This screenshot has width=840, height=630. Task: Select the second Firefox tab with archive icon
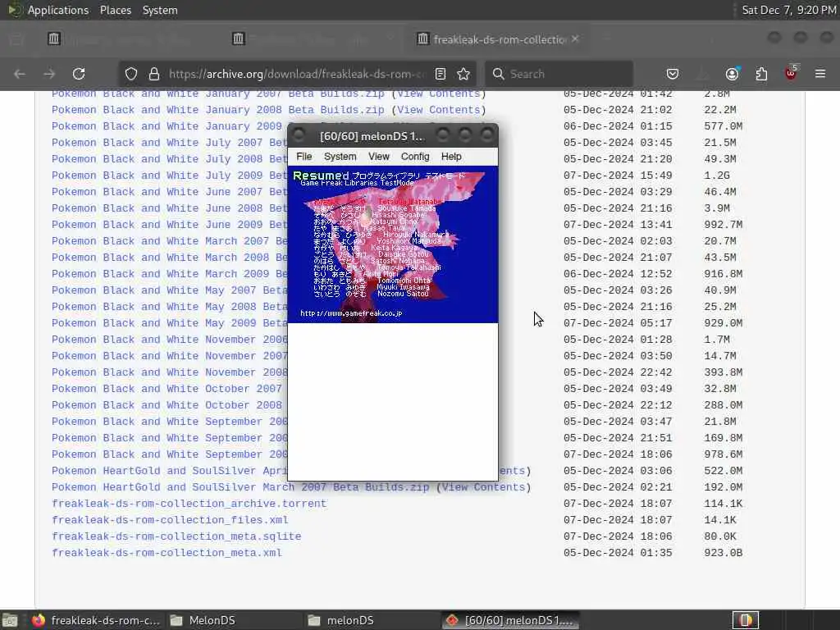click(239, 39)
